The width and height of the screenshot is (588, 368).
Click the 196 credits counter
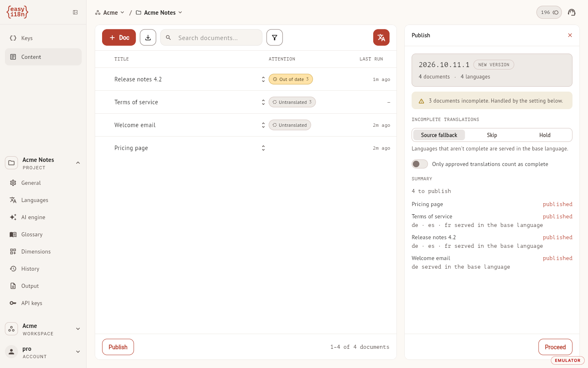click(x=549, y=12)
